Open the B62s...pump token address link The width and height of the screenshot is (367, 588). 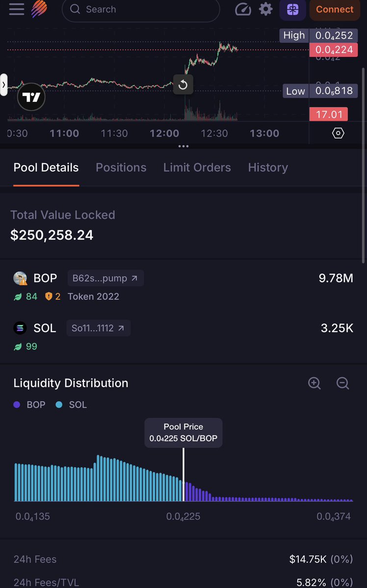click(x=105, y=278)
